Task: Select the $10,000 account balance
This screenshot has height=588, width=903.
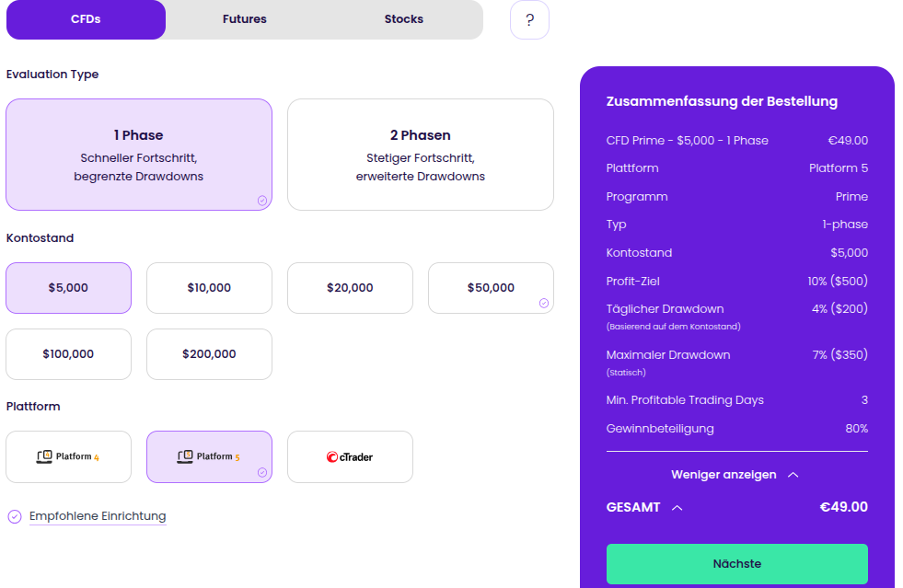Action: (x=209, y=288)
